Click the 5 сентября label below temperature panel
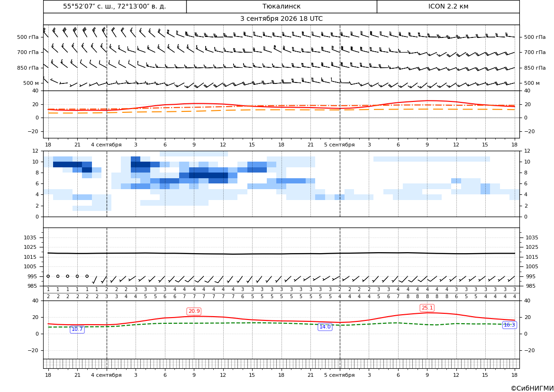Screen dimensions: 554x392 pos(339,145)
